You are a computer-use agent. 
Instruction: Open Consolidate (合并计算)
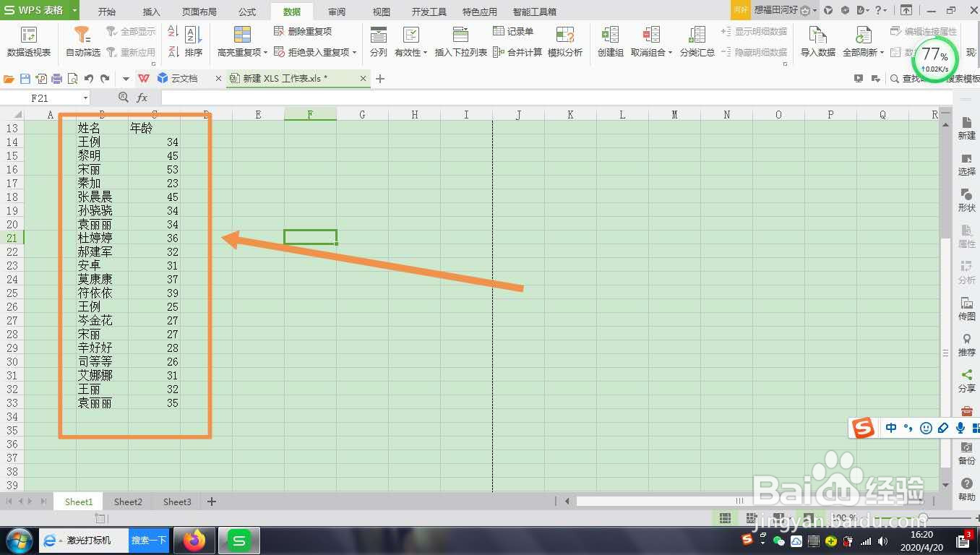517,52
